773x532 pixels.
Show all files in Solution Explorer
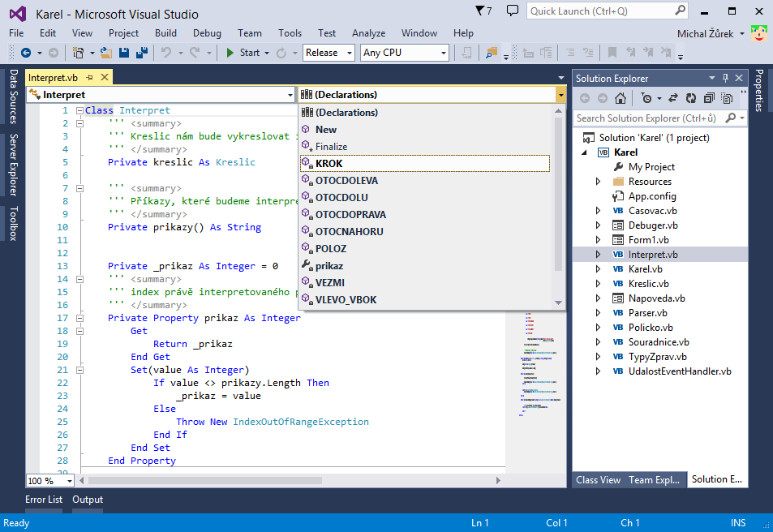click(728, 97)
